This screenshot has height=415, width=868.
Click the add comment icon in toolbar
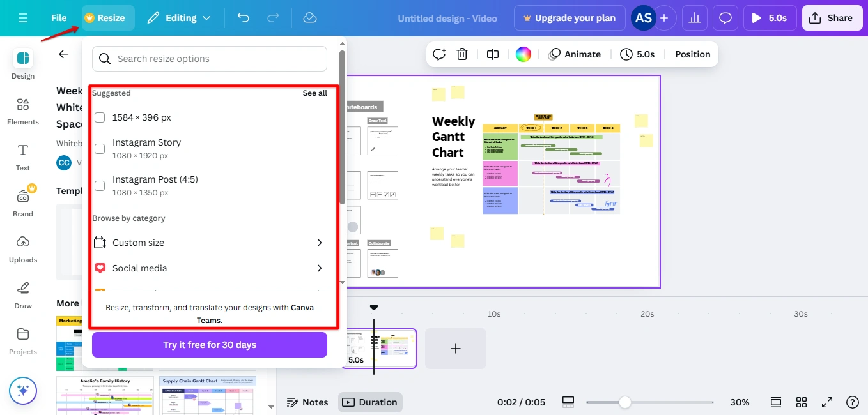point(439,54)
